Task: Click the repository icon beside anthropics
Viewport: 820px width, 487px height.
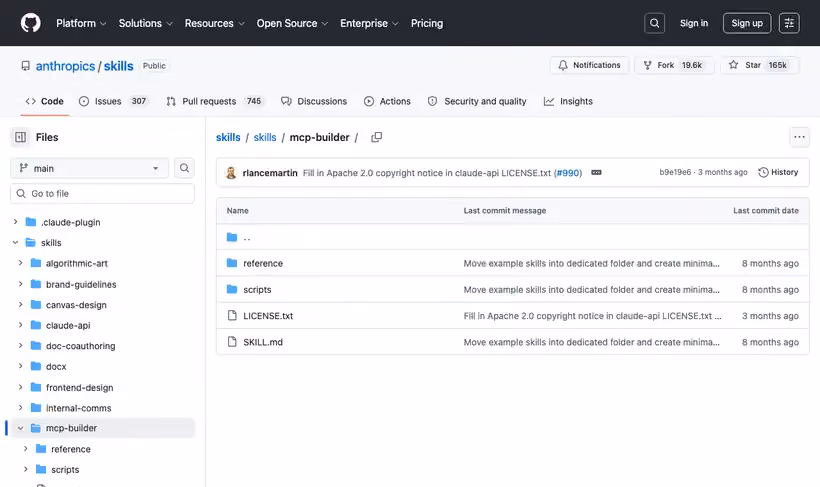Action: (x=26, y=66)
